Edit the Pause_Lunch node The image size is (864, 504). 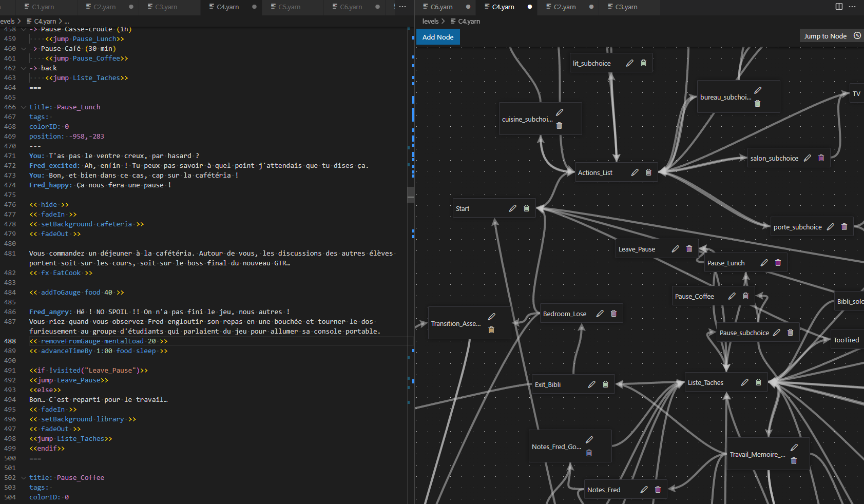click(764, 263)
